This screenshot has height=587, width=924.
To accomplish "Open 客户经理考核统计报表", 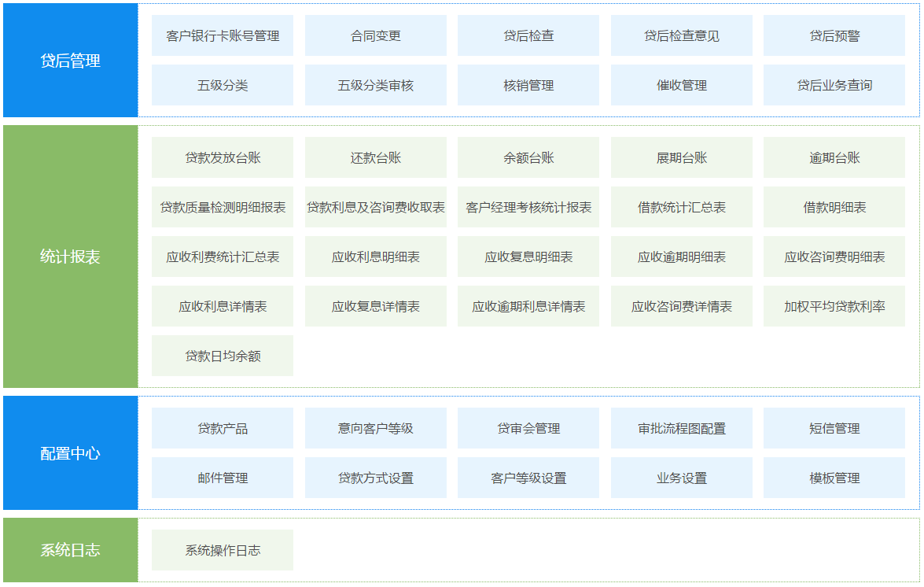I will pyautogui.click(x=528, y=207).
